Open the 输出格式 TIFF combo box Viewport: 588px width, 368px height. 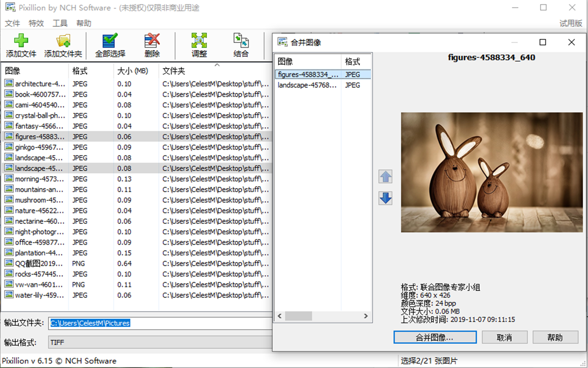coord(160,342)
